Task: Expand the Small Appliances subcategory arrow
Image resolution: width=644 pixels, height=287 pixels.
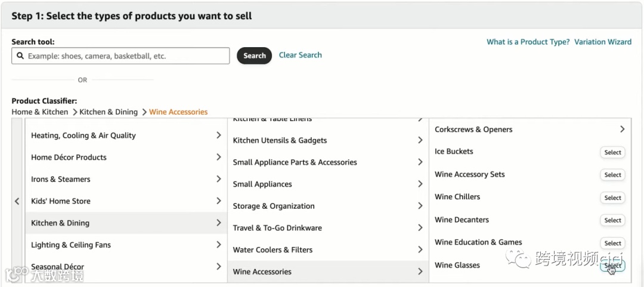Action: (420, 184)
